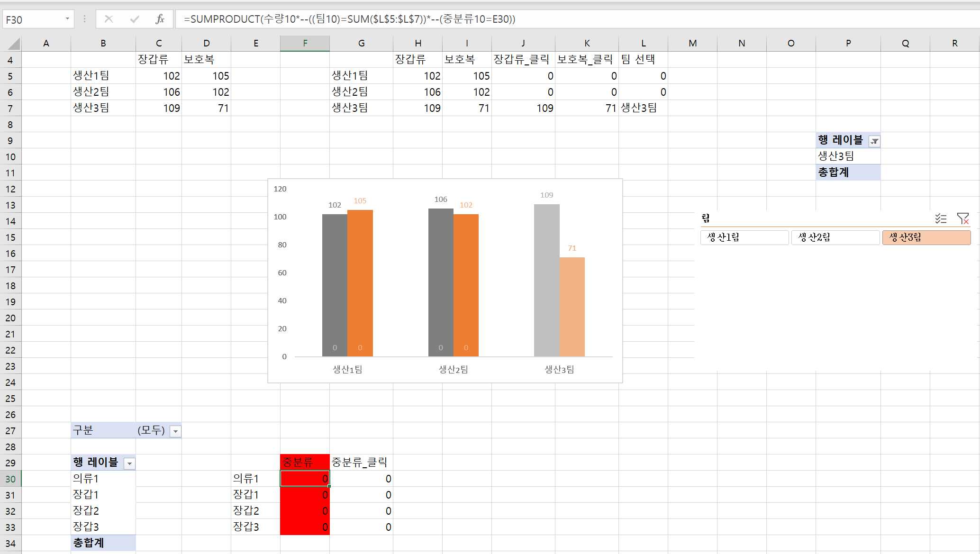Open pivot 행 레이블 filter icon in column P

[874, 141]
